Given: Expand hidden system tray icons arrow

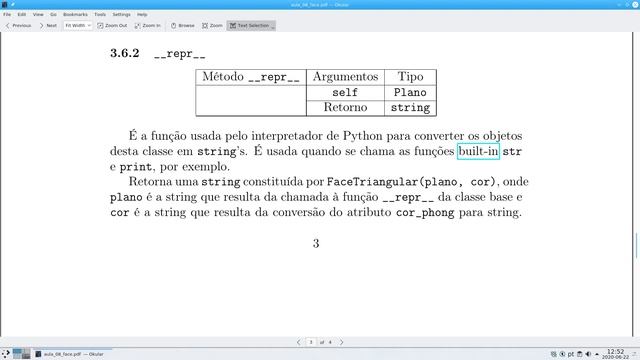Looking at the screenshot, I should click(597, 354).
